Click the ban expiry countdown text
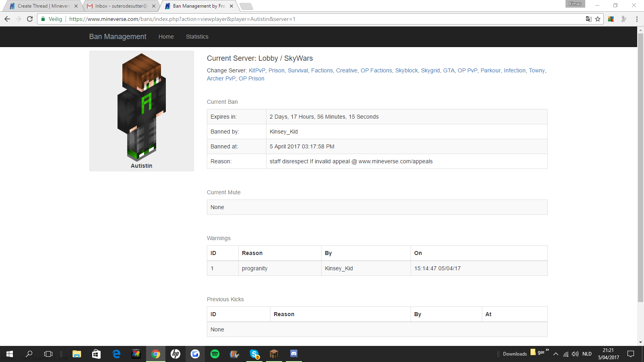This screenshot has width=644, height=362. click(324, 117)
